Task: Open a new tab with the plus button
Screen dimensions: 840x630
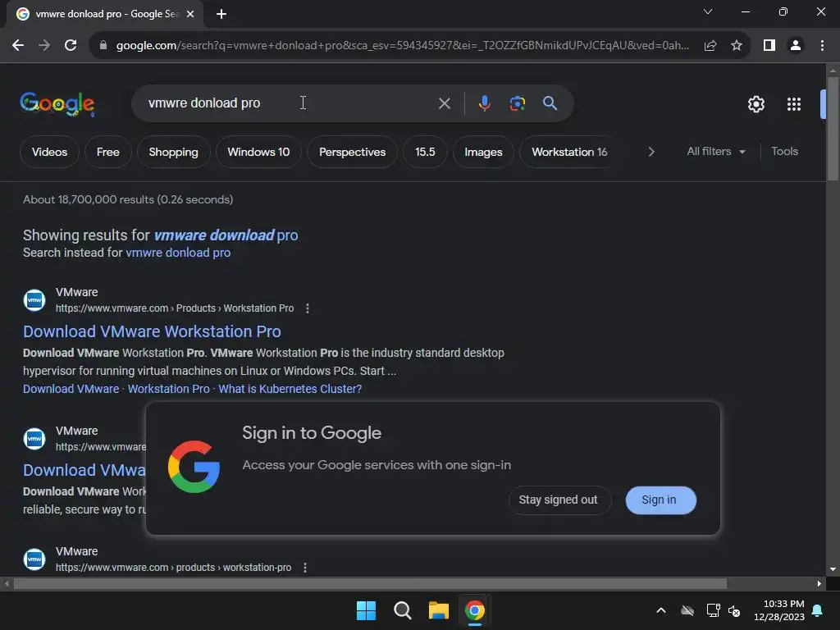Action: tap(221, 14)
